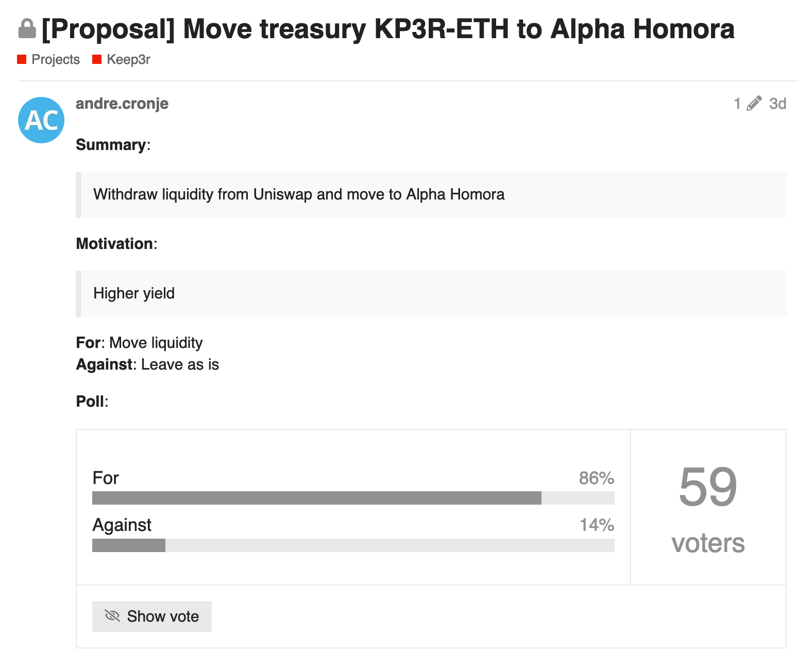Viewport: 812px width, 667px height.
Task: Click the crossed-eye icon in Show vote
Action: (112, 616)
